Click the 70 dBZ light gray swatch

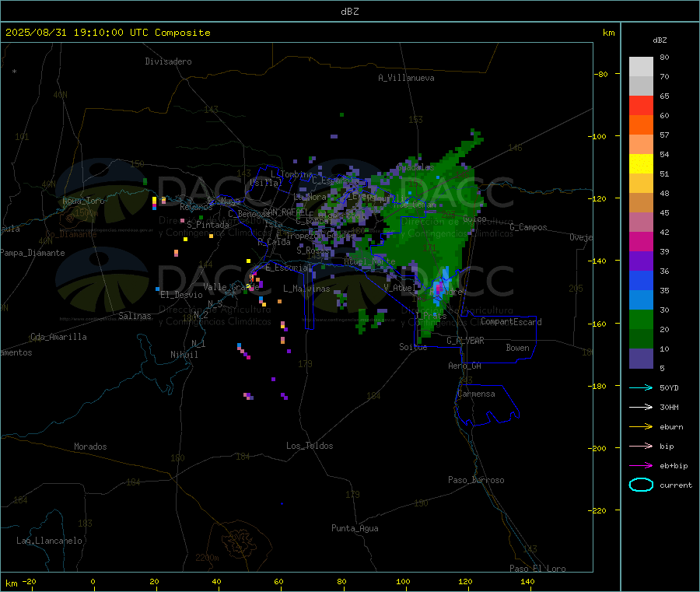(x=641, y=67)
